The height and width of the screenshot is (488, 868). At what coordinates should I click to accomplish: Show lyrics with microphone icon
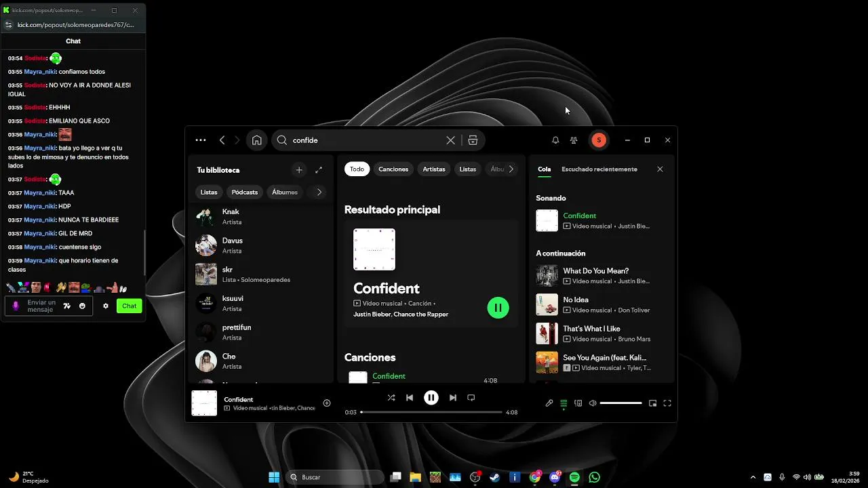(x=549, y=403)
